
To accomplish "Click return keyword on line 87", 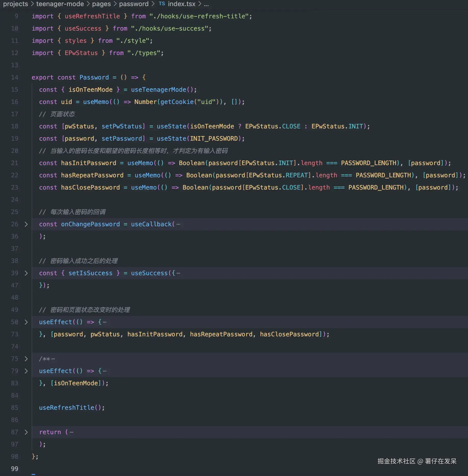I will click(x=50, y=432).
